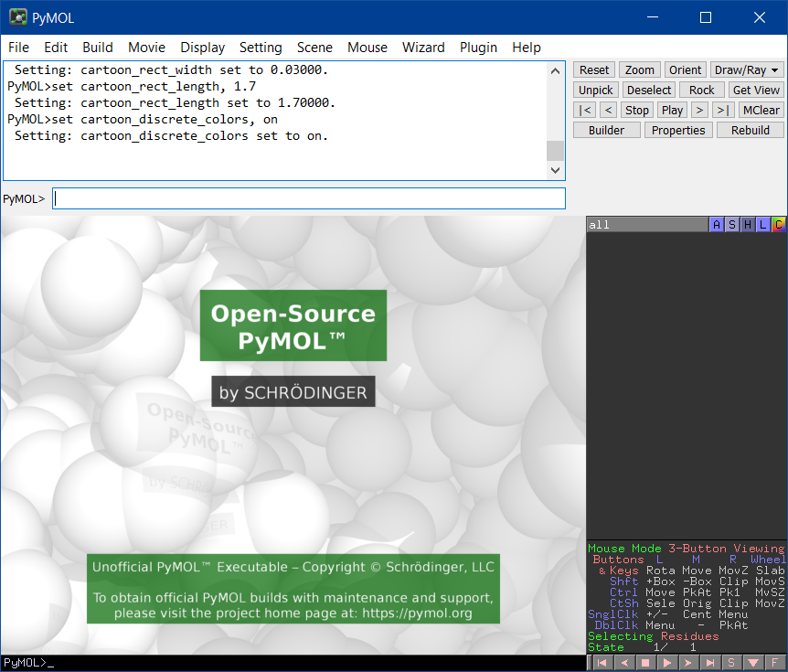This screenshot has height=672, width=788.
Task: Open the Mouse menu
Action: 367,48
